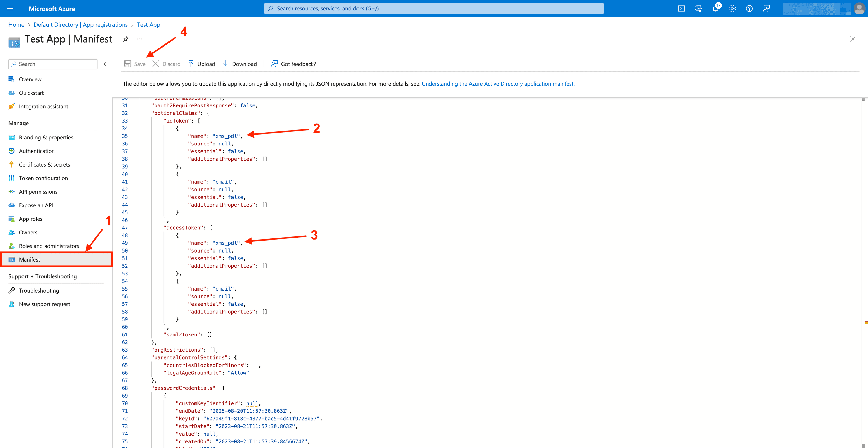868x448 pixels.
Task: Open App roles
Action: (x=30, y=219)
